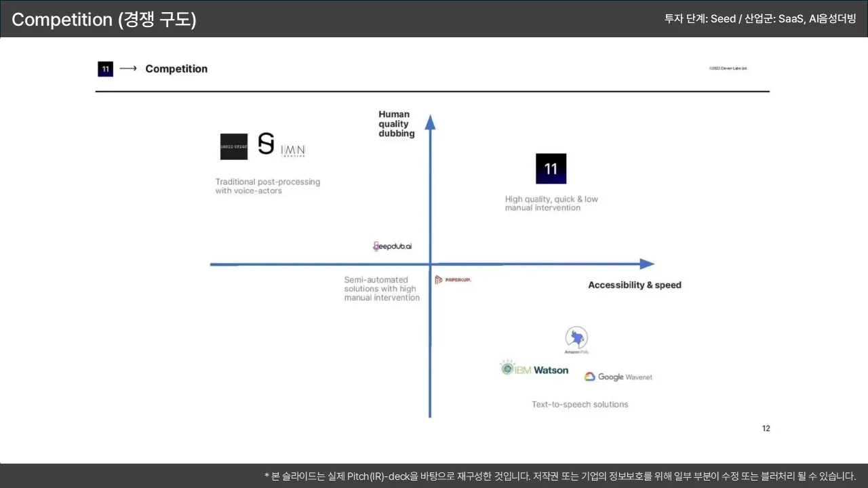Select the large 11 logo in chart
This screenshot has height=488, width=868.
coord(551,169)
